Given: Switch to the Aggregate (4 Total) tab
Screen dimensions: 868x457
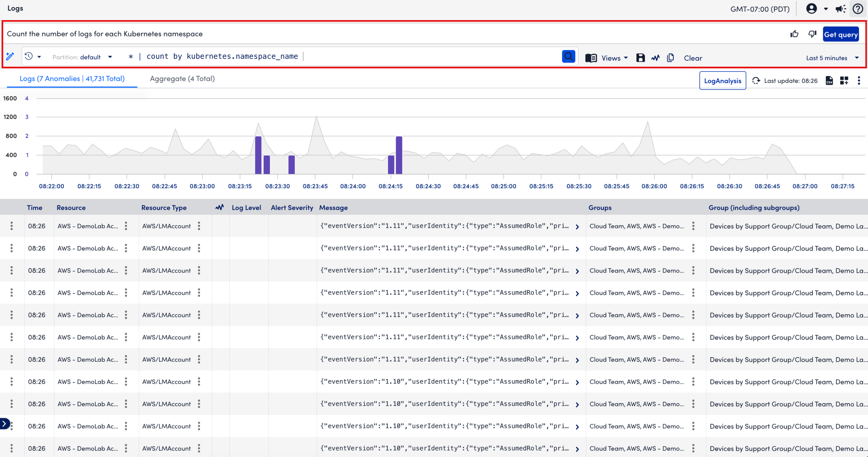Looking at the screenshot, I should click(x=182, y=79).
